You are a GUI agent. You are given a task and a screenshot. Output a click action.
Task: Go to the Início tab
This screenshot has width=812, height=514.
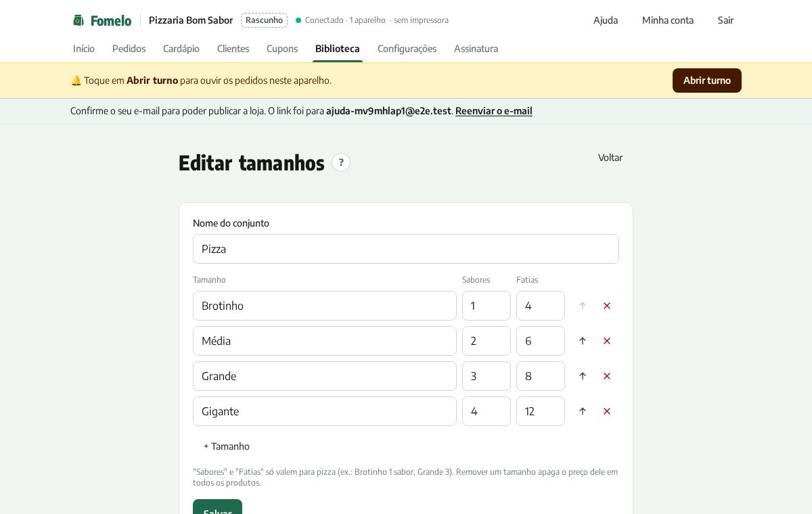tap(84, 49)
